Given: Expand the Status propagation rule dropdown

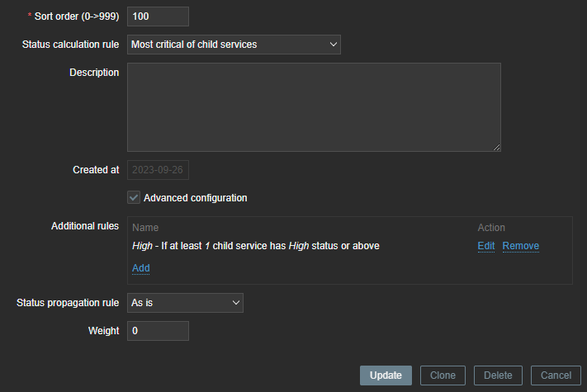Looking at the screenshot, I should pyautogui.click(x=185, y=303).
